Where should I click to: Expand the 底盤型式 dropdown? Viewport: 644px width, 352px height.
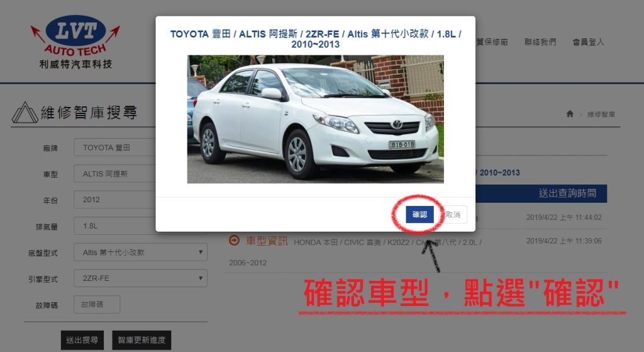[x=140, y=252]
